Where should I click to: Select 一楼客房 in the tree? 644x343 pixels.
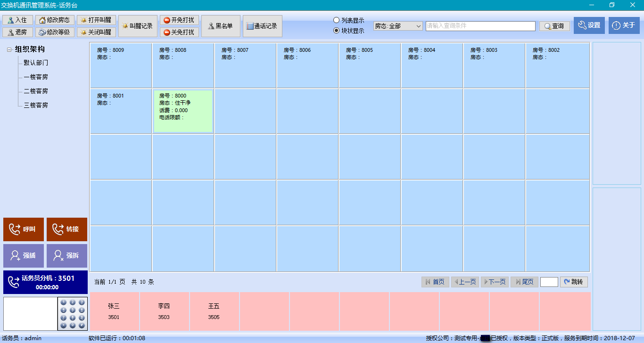(36, 77)
